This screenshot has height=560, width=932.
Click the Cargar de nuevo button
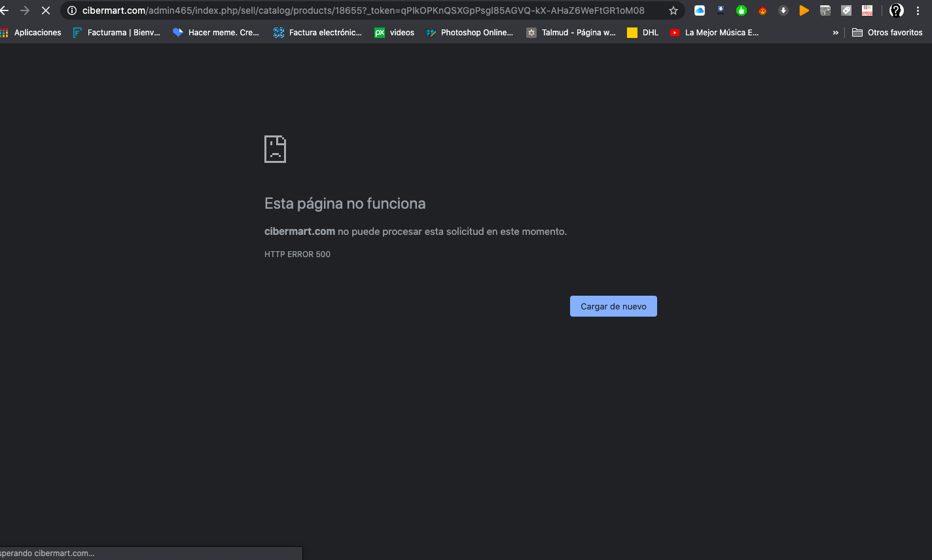(x=613, y=306)
